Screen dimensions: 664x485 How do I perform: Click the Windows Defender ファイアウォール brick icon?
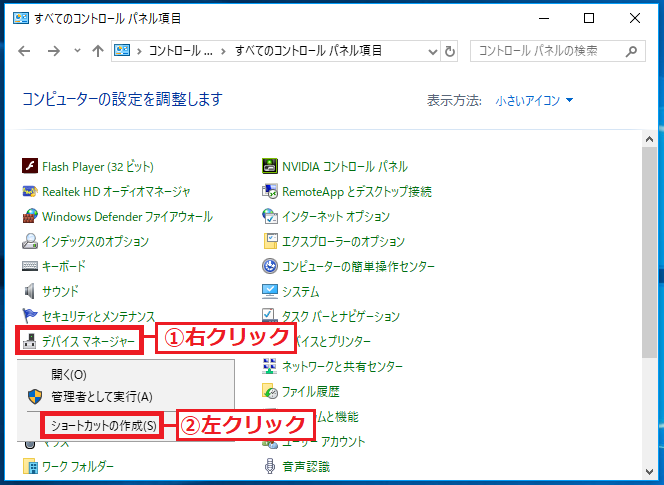click(30, 216)
